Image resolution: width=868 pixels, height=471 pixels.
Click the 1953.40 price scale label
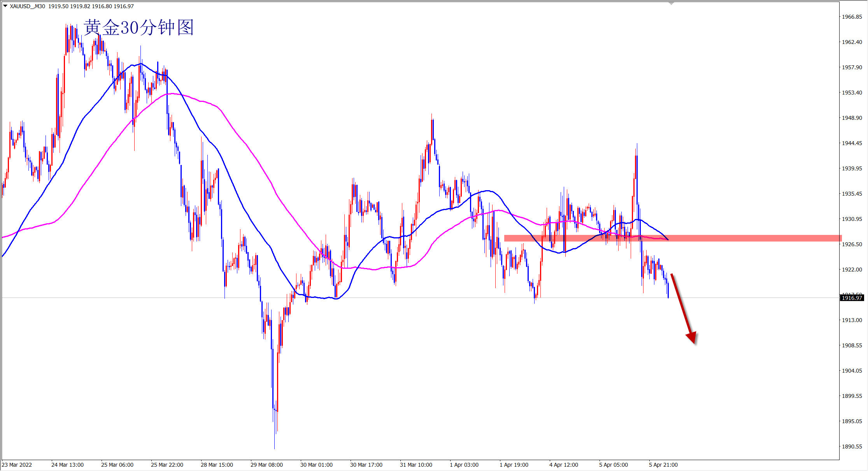coord(852,93)
